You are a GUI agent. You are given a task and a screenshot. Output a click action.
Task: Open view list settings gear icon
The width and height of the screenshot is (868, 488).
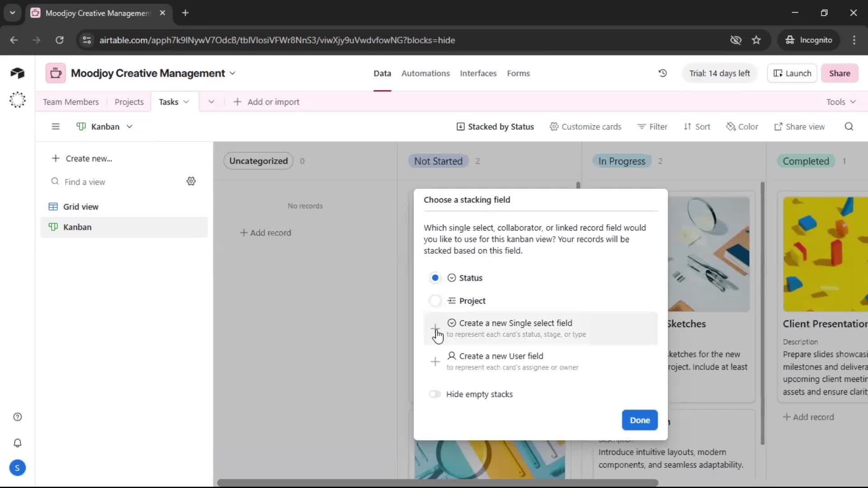pyautogui.click(x=191, y=181)
